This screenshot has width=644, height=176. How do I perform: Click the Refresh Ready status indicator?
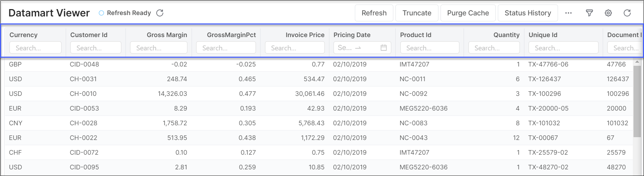point(125,13)
